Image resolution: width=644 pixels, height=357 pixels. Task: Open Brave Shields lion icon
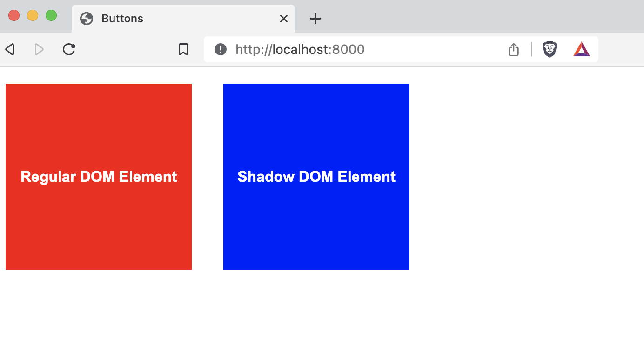pyautogui.click(x=550, y=49)
